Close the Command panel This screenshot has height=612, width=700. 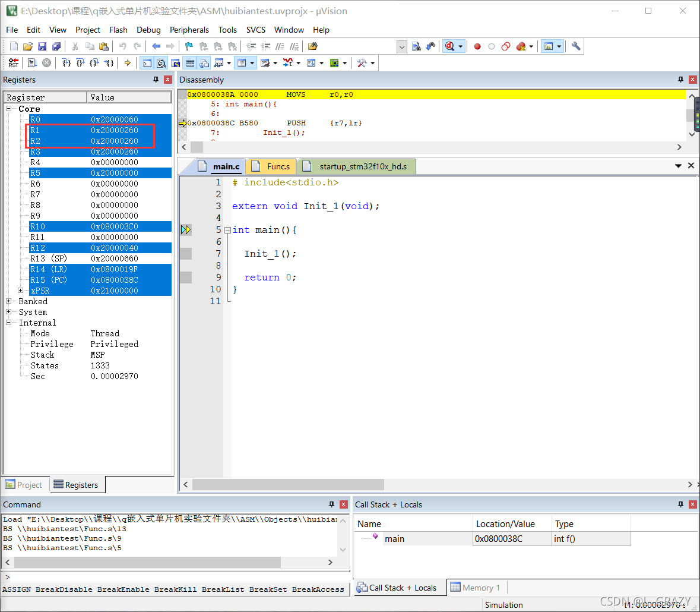[x=343, y=504]
